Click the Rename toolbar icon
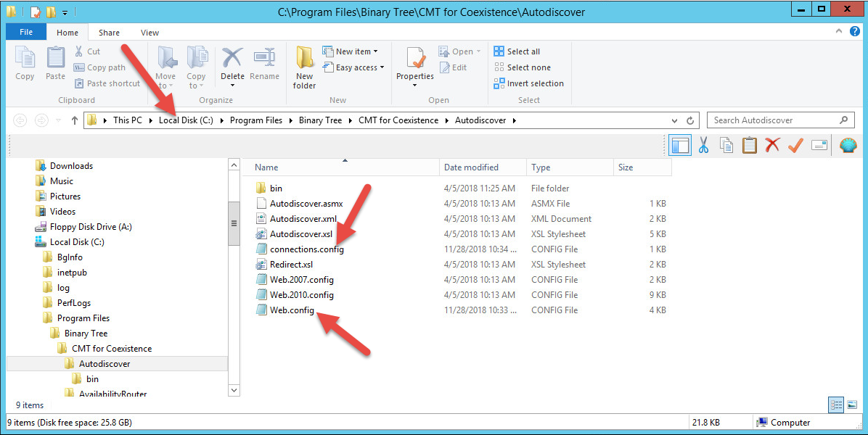 point(819,146)
